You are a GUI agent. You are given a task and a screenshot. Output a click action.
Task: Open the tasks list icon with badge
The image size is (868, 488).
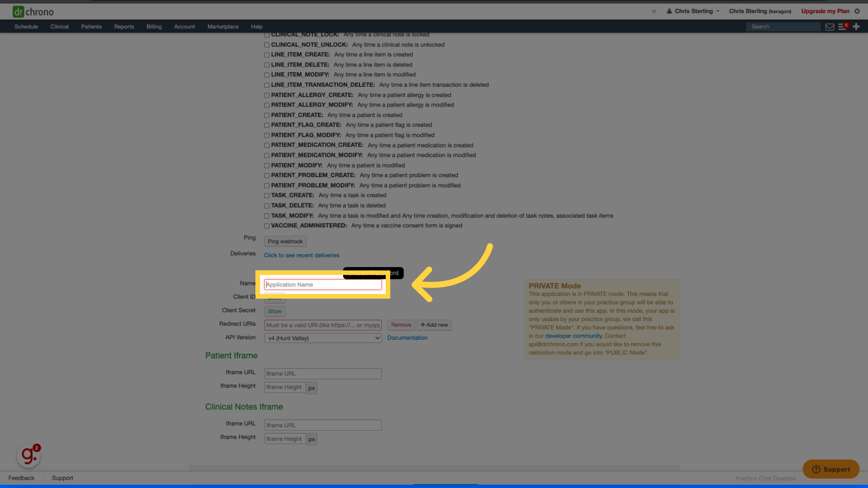click(843, 27)
